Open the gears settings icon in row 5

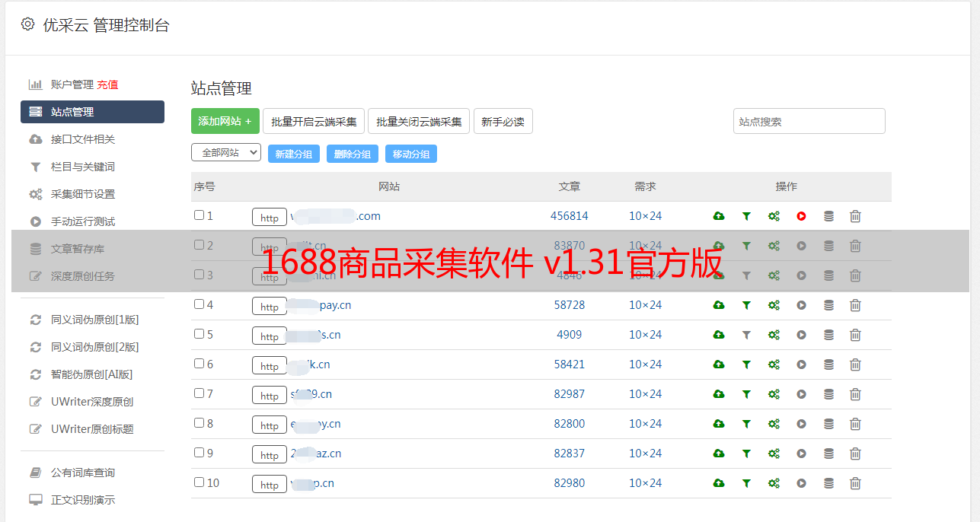(x=774, y=335)
